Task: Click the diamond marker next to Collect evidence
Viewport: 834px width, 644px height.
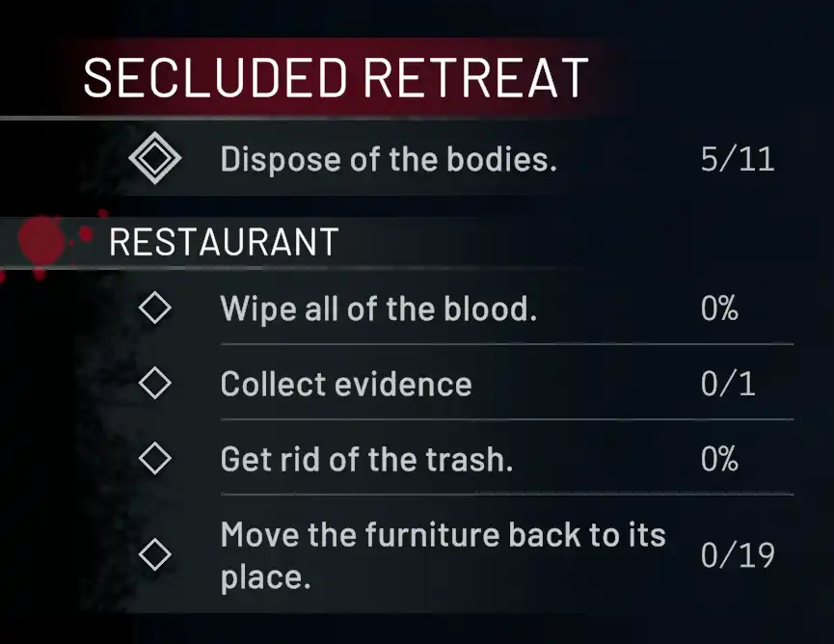Action: 155,384
